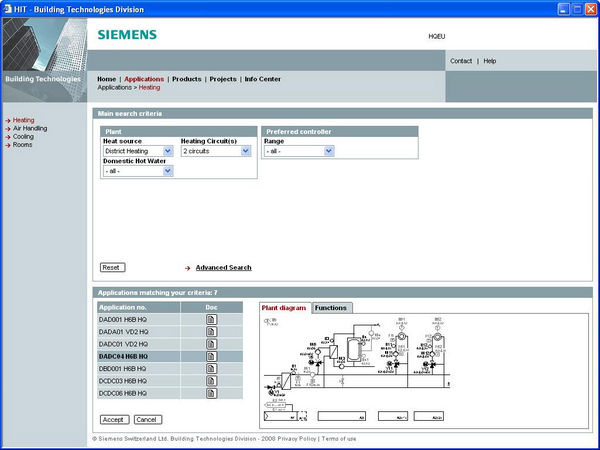Open document icon for DADA01 VD2 HQ
Screen dimensions: 600x450
coord(211,331)
